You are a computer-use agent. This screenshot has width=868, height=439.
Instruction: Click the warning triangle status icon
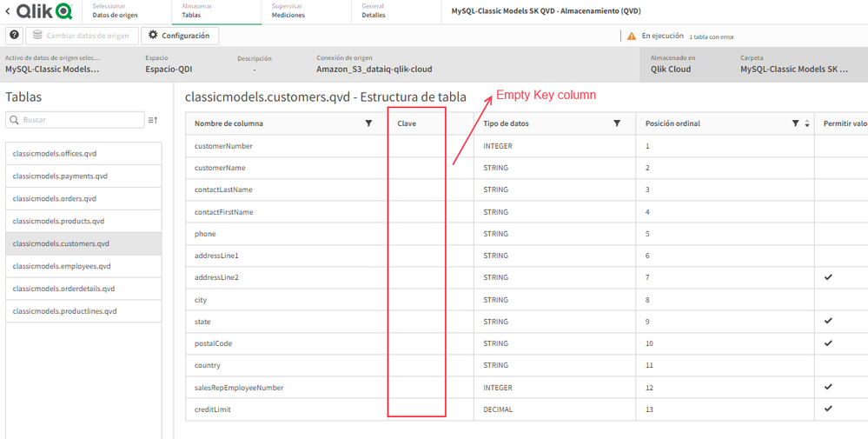[632, 36]
